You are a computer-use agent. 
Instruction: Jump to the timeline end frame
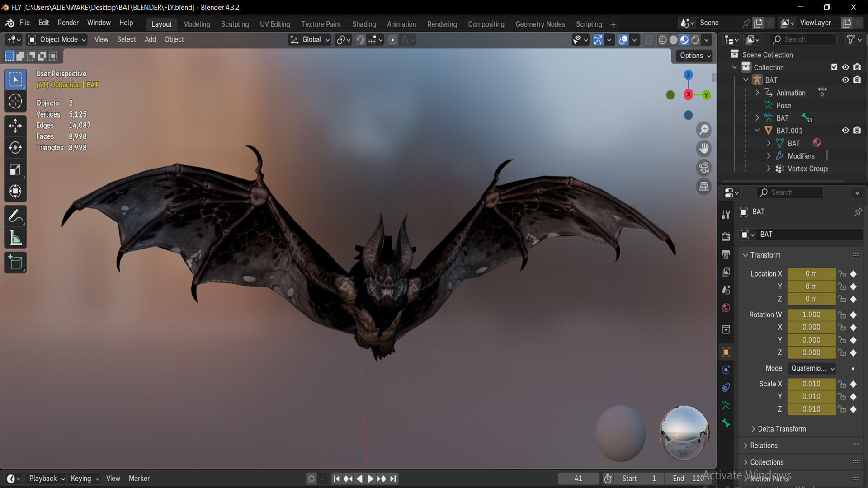point(393,479)
